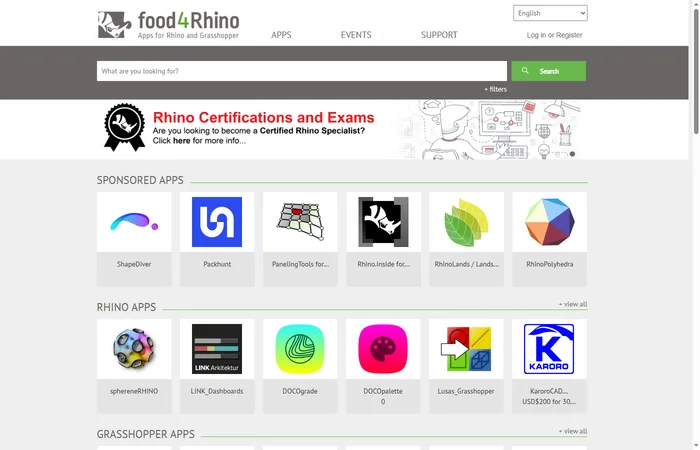This screenshot has width=700, height=450.
Task: Click Log in or Register
Action: point(554,35)
